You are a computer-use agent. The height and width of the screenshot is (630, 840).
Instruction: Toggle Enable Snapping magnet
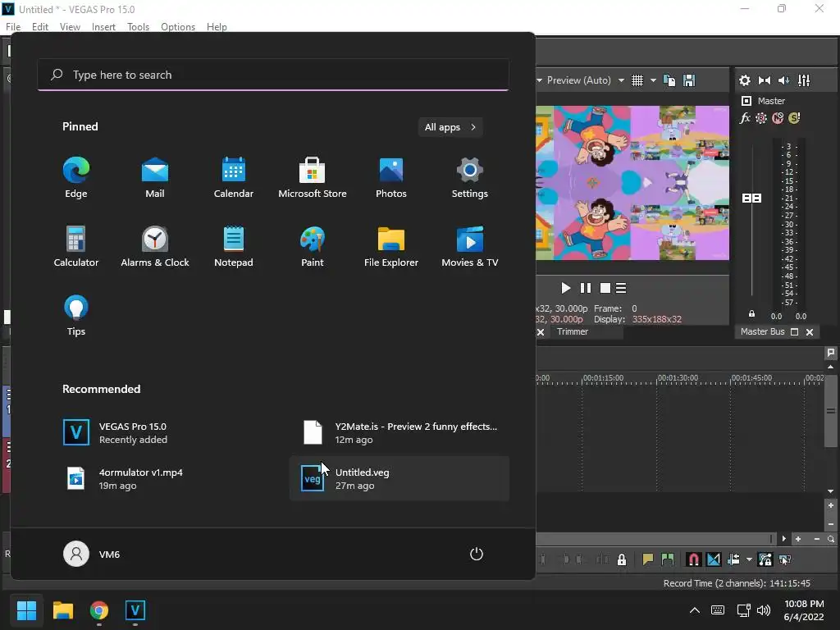pos(693,559)
